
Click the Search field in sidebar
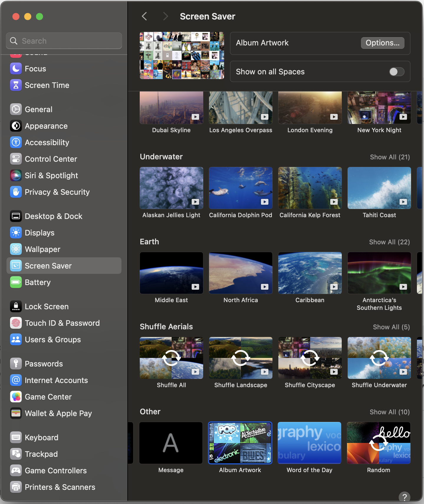(x=64, y=41)
